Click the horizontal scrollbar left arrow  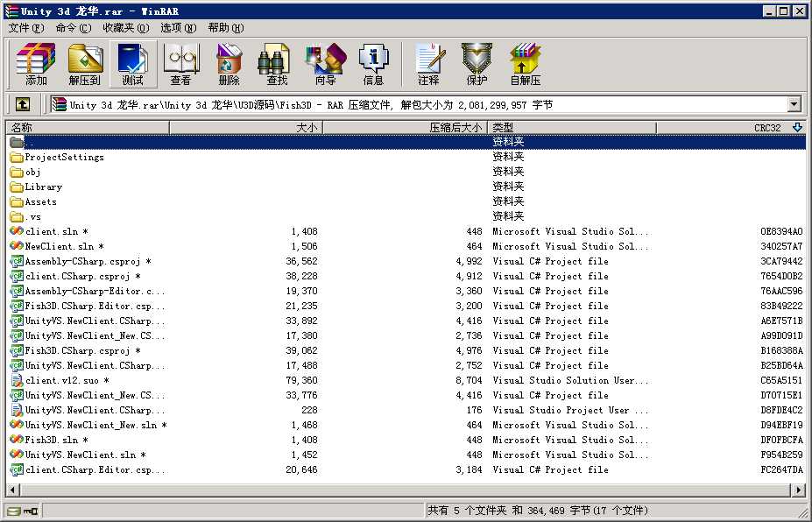tap(13, 490)
